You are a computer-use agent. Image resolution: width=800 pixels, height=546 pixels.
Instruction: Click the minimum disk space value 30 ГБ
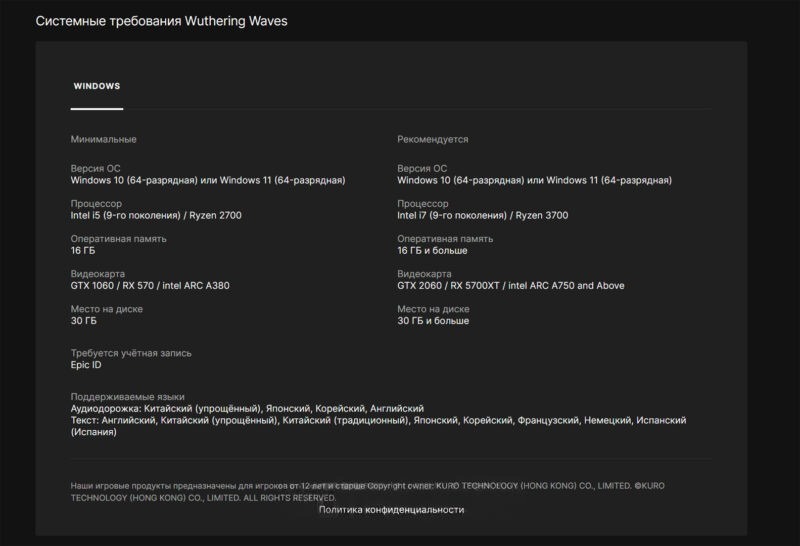(84, 321)
